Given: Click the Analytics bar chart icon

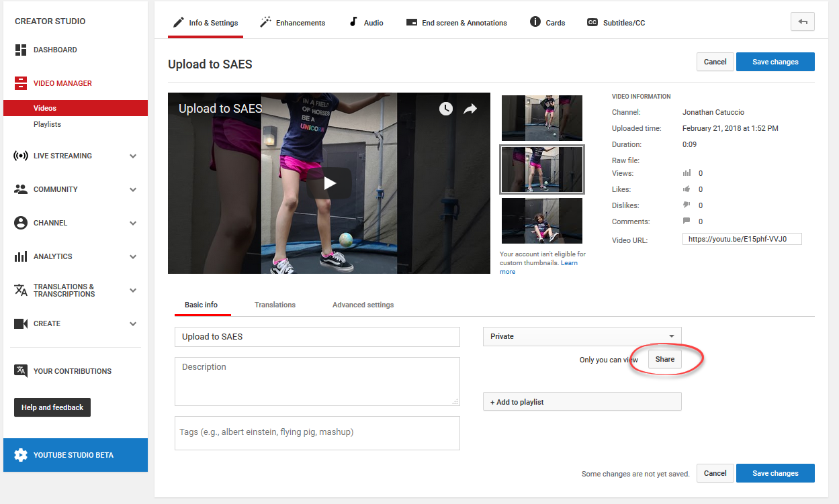Looking at the screenshot, I should 21,256.
